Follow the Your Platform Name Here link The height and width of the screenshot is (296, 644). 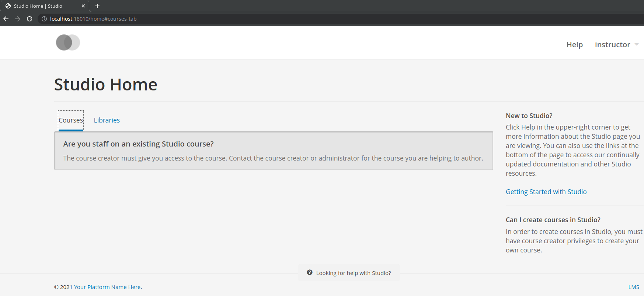point(107,287)
